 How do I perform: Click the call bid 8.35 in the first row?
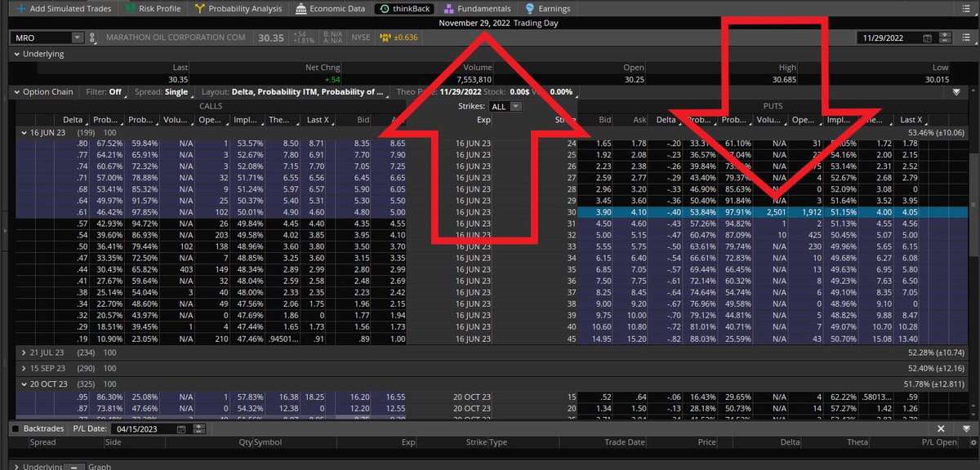(361, 144)
